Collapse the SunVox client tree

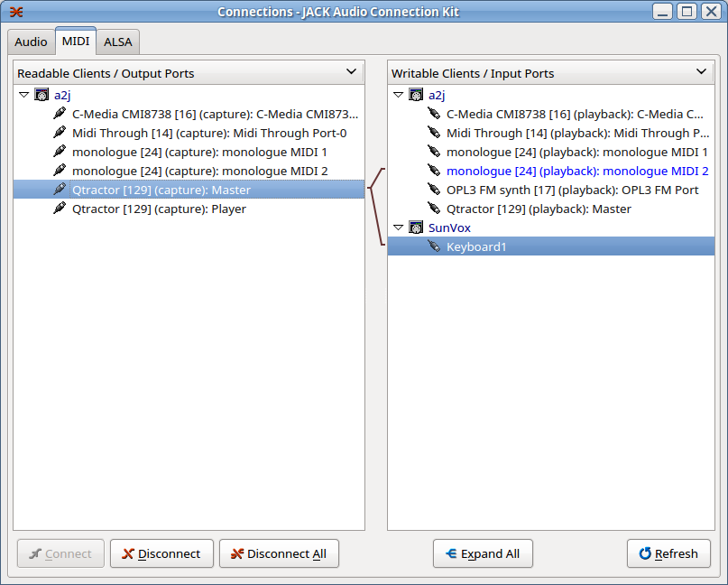click(399, 227)
